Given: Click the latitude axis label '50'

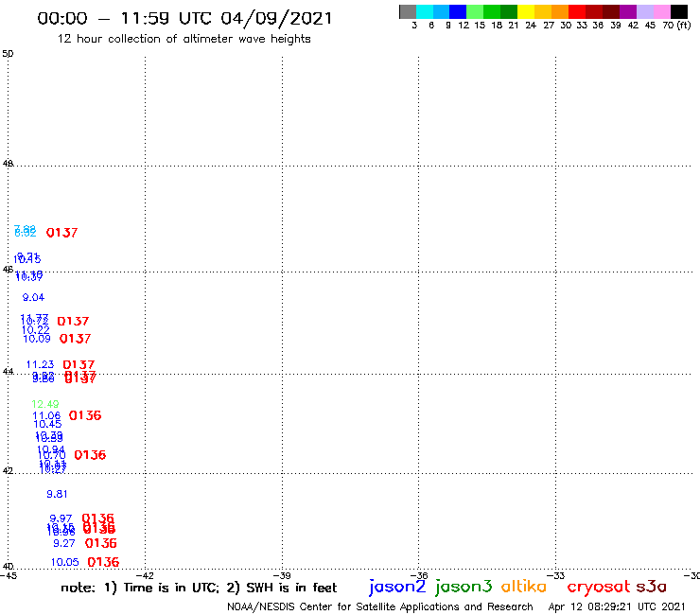Looking at the screenshot, I should pos(8,54).
